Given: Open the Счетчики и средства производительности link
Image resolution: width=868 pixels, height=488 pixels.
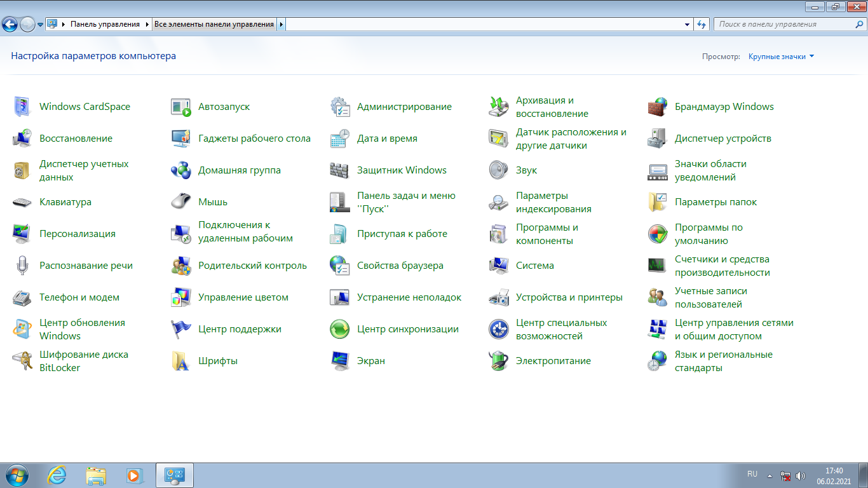Looking at the screenshot, I should click(722, 266).
